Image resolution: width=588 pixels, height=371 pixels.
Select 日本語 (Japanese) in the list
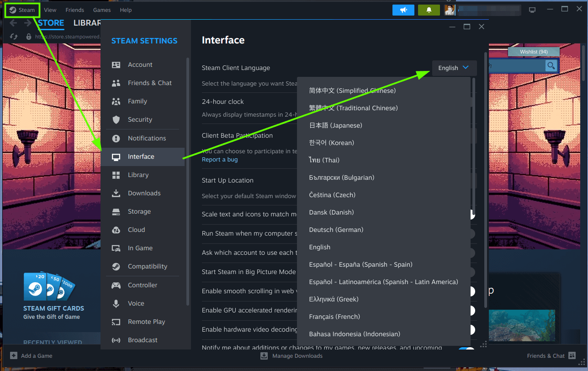[x=384, y=125]
